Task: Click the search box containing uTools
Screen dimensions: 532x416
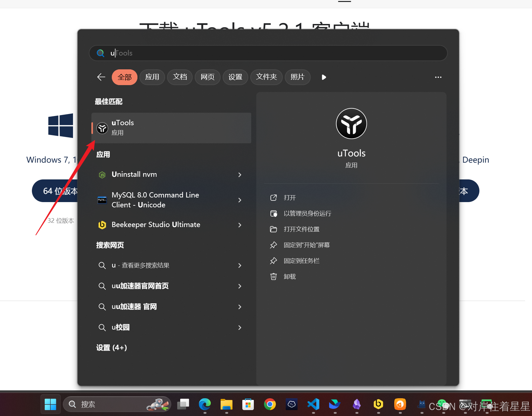Action: click(268, 53)
